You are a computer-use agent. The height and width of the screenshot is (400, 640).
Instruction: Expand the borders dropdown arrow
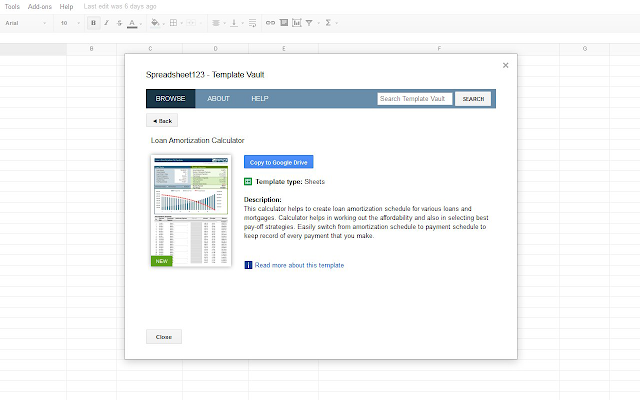182,23
